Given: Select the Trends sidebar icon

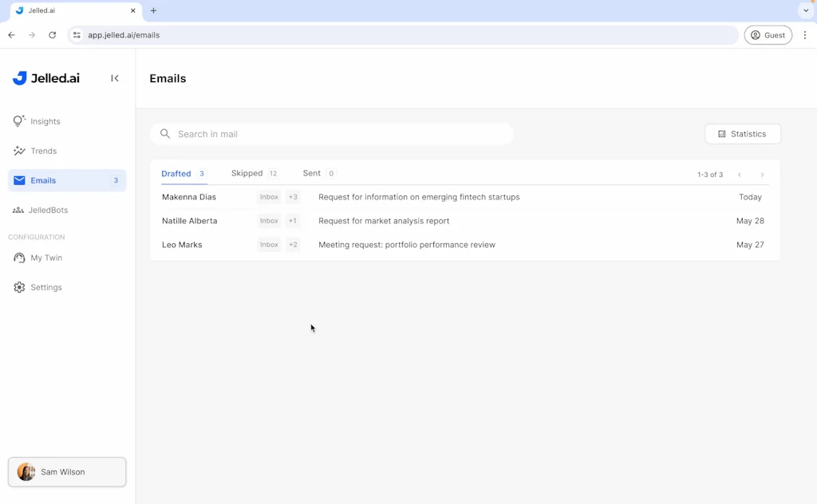Looking at the screenshot, I should (x=18, y=151).
